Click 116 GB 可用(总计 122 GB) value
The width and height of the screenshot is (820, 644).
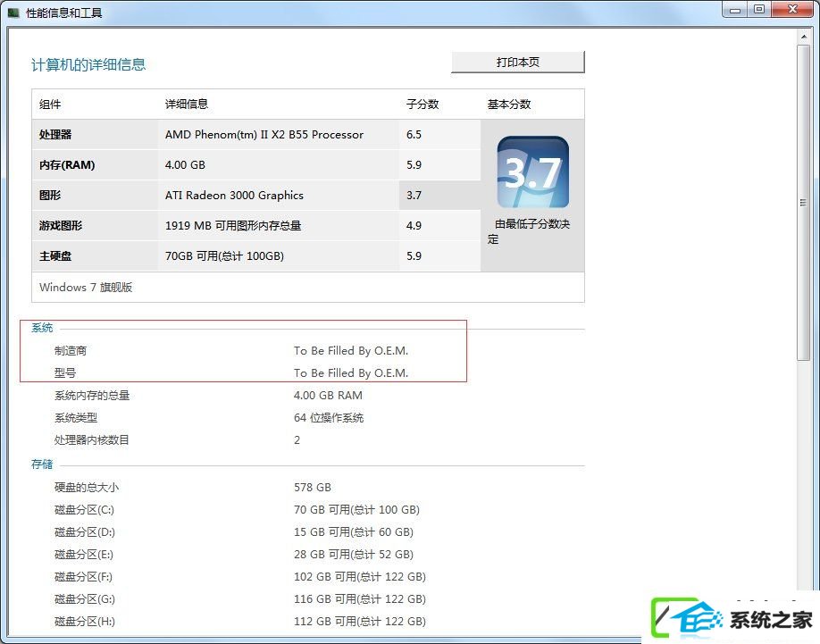tap(360, 599)
